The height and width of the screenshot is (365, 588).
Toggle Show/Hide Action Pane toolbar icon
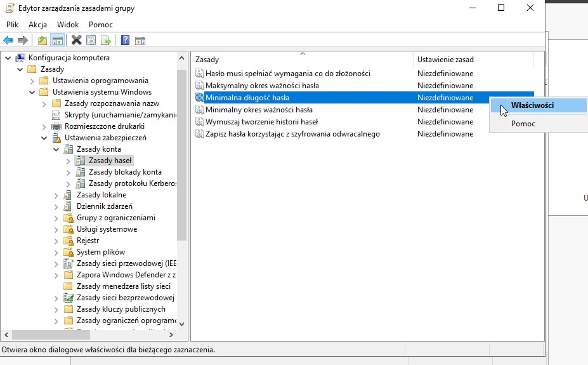click(140, 41)
